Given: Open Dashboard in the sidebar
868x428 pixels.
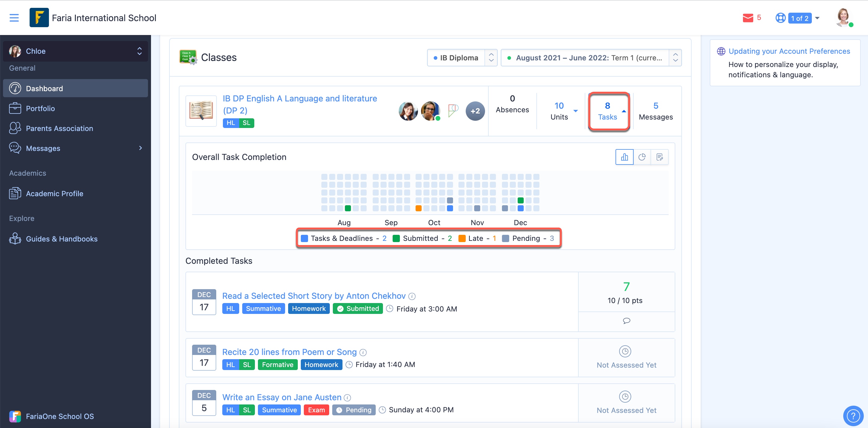Looking at the screenshot, I should (x=76, y=88).
